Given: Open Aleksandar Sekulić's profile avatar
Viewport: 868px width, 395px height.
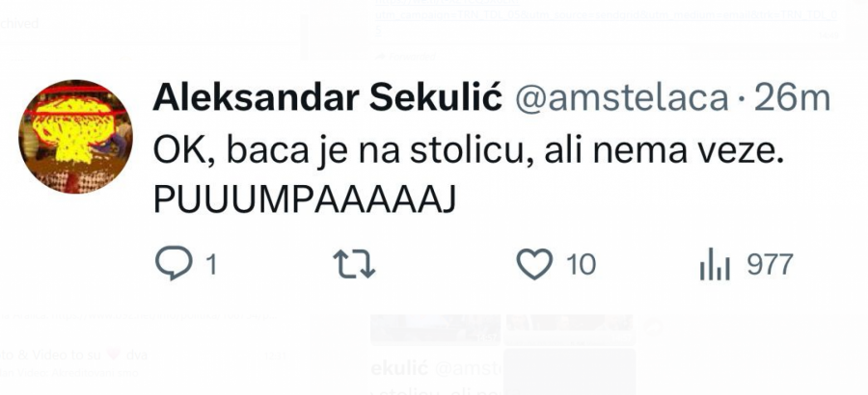Looking at the screenshot, I should click(x=76, y=136).
